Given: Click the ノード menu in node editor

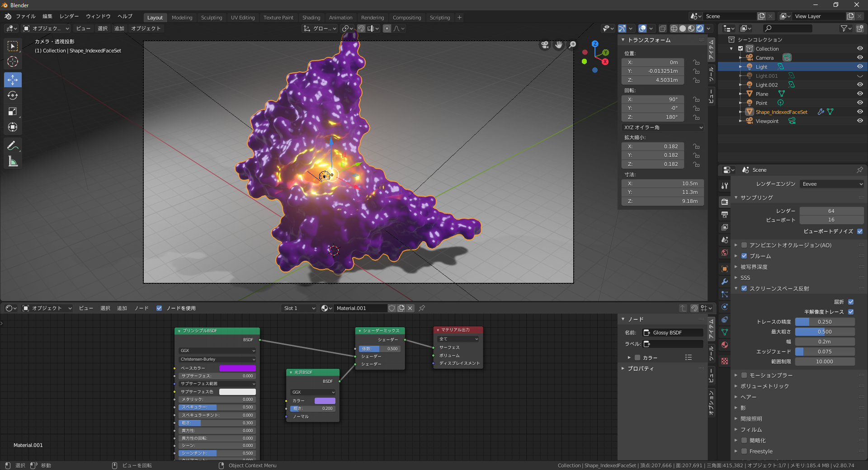Looking at the screenshot, I should click(x=141, y=308).
